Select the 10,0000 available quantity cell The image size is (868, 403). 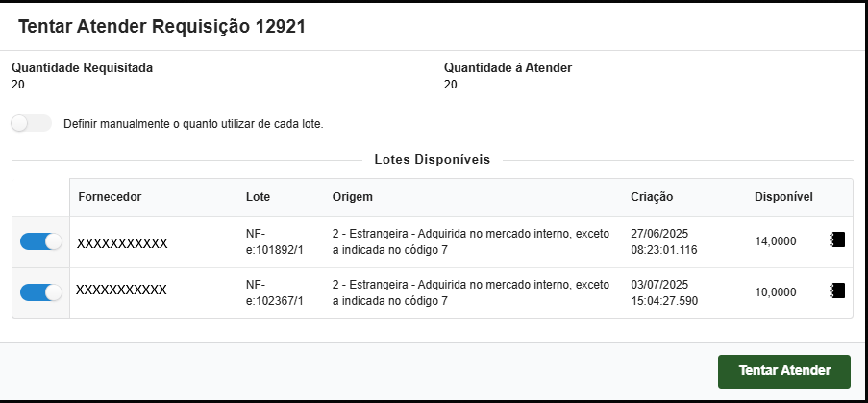click(x=776, y=292)
